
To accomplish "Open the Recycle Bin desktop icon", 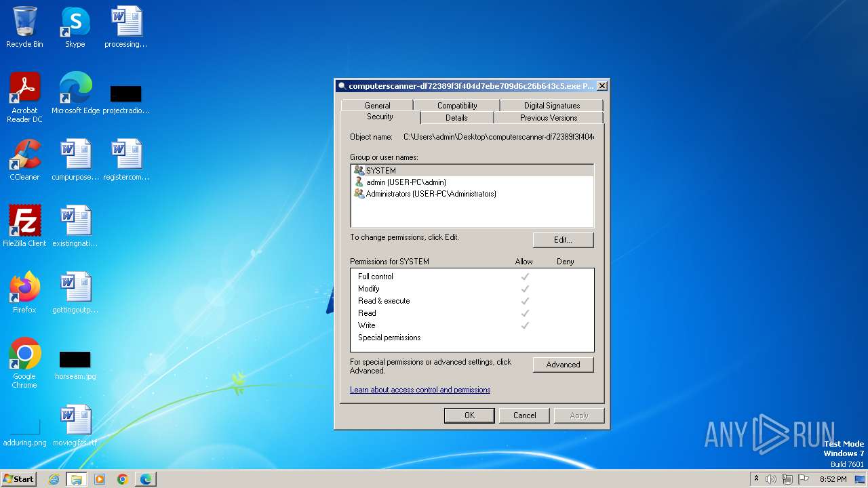I will (x=24, y=27).
